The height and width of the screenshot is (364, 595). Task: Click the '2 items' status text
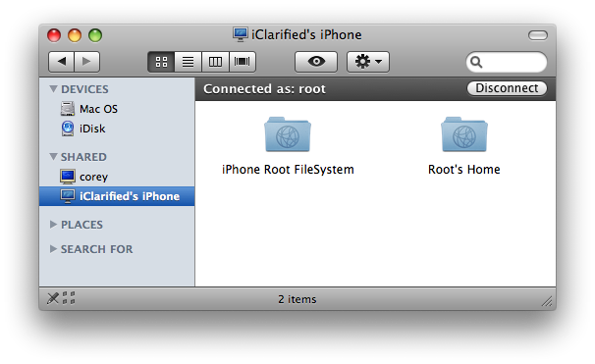[x=297, y=299]
